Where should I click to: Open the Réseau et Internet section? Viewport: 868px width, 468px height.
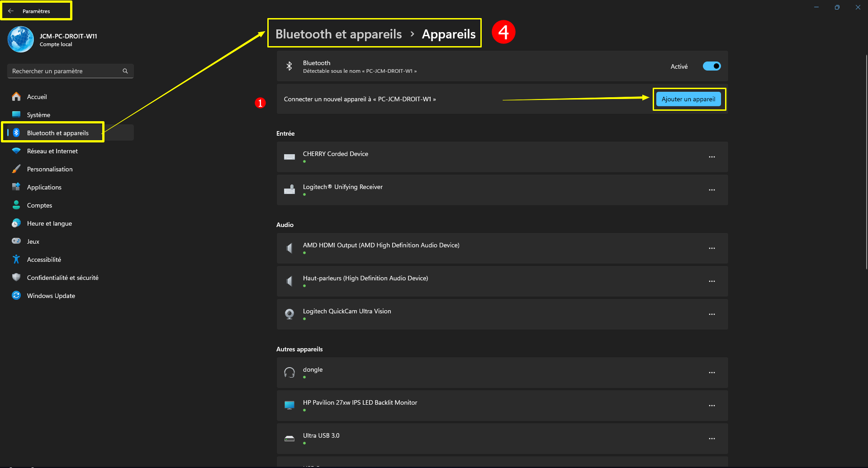pyautogui.click(x=52, y=151)
